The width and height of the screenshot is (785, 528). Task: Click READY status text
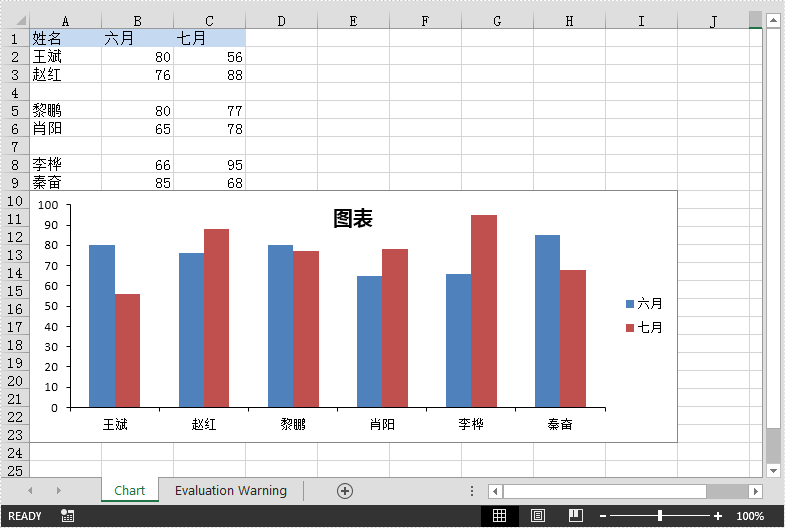pos(25,516)
